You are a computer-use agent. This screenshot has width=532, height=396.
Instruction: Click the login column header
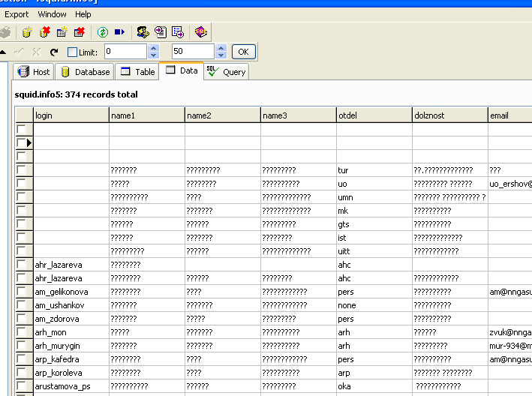71,115
